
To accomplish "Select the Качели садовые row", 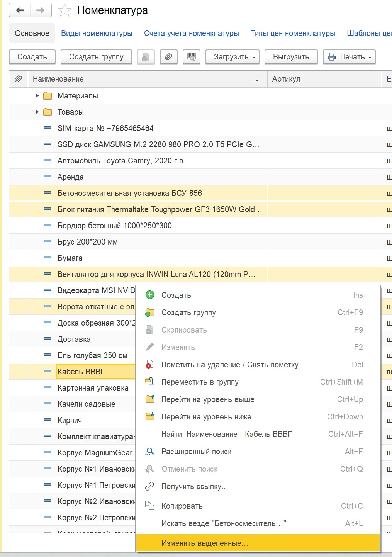I will point(73,404).
